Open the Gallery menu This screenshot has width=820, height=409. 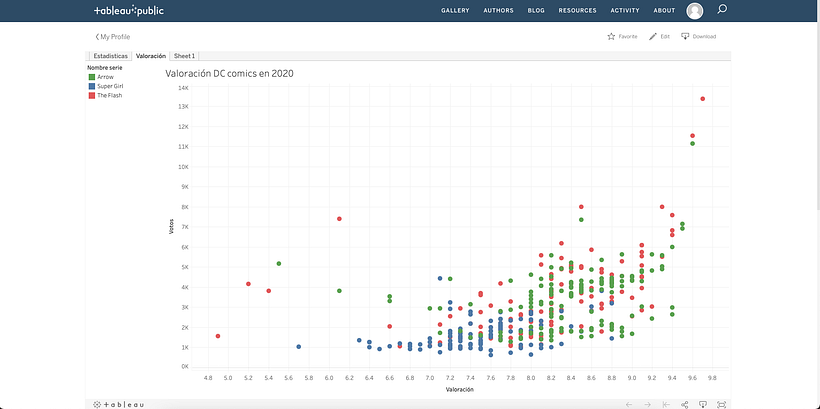[455, 10]
